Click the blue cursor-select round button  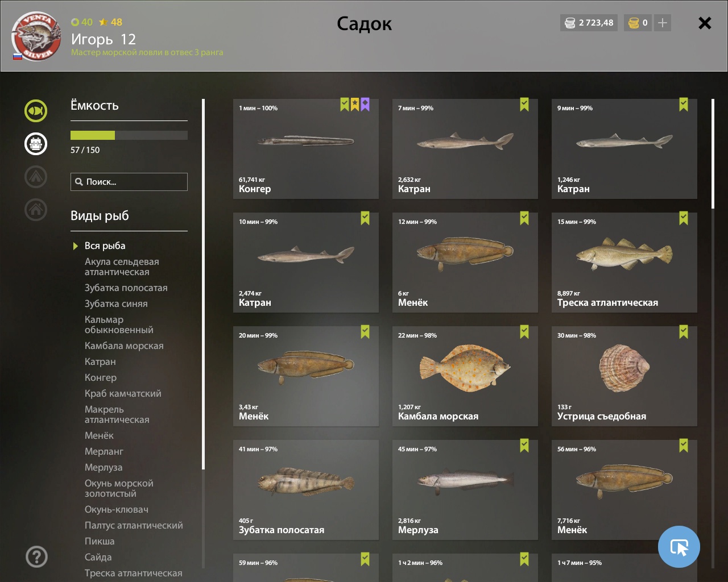click(679, 547)
